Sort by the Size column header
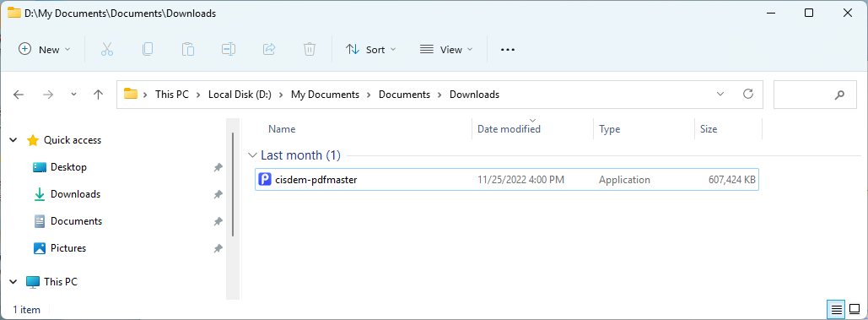Viewport: 868px width, 320px height. point(709,129)
